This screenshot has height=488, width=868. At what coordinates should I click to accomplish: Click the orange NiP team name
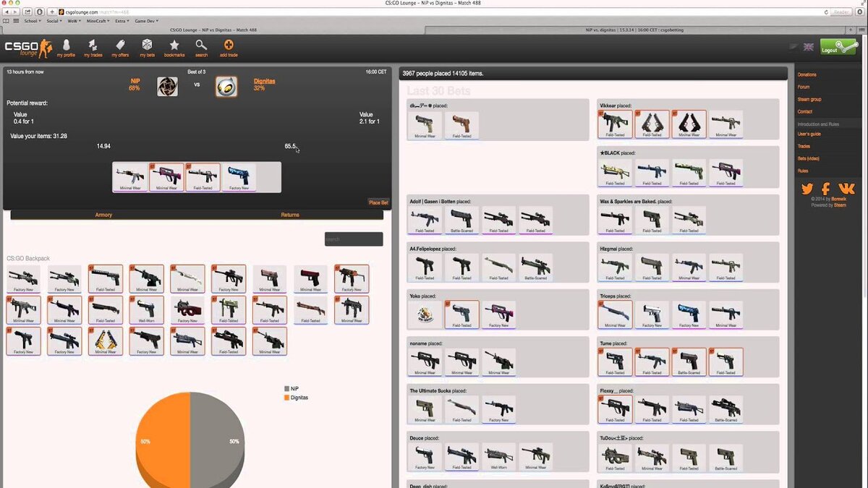click(x=135, y=81)
